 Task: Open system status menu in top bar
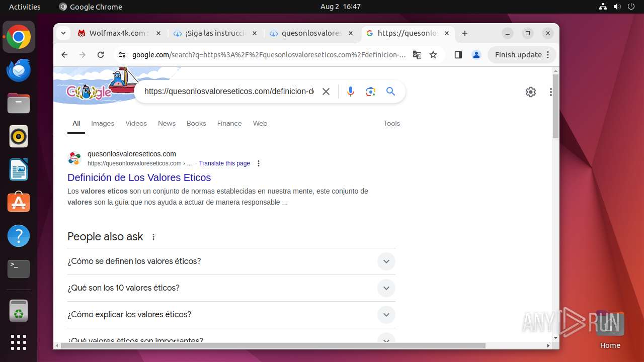coord(617,7)
